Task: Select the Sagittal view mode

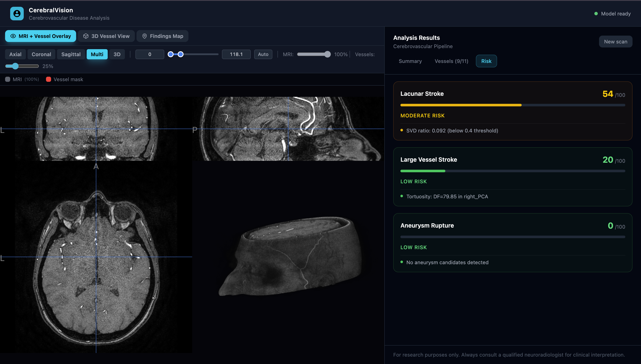Action: [x=71, y=54]
